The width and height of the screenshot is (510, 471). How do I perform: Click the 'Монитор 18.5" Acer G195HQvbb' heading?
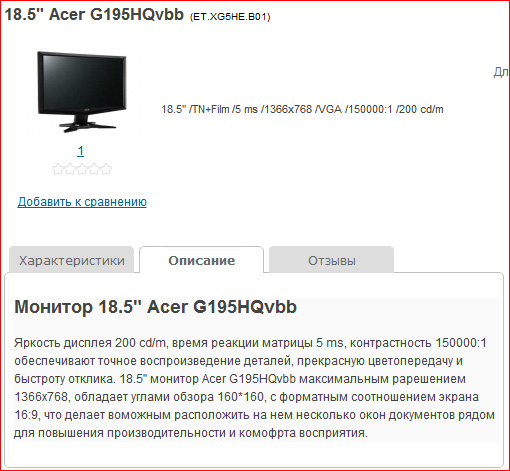coord(155,307)
